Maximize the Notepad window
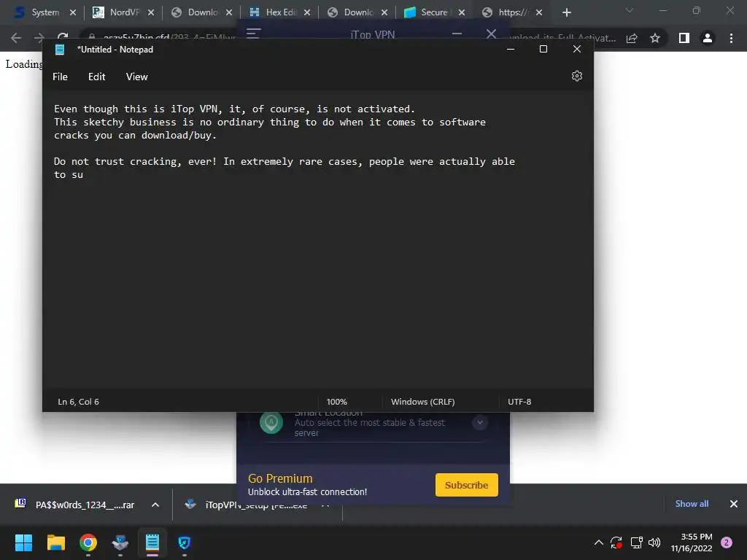Image resolution: width=747 pixels, height=560 pixels. tap(543, 49)
